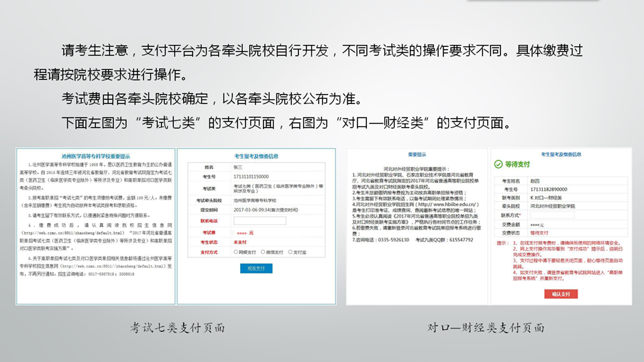Click the red 确认支付 button
The width and height of the screenshot is (644, 362).
pos(561,293)
